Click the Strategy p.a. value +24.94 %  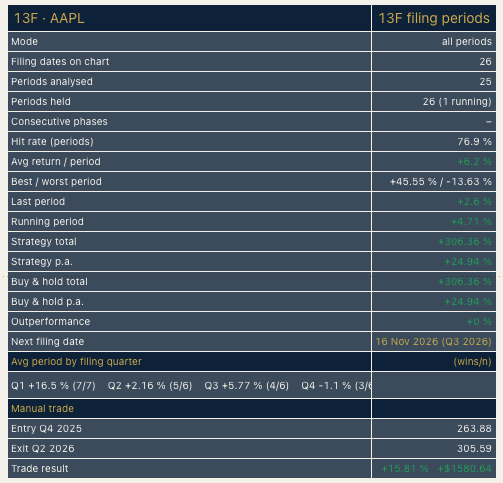click(468, 262)
